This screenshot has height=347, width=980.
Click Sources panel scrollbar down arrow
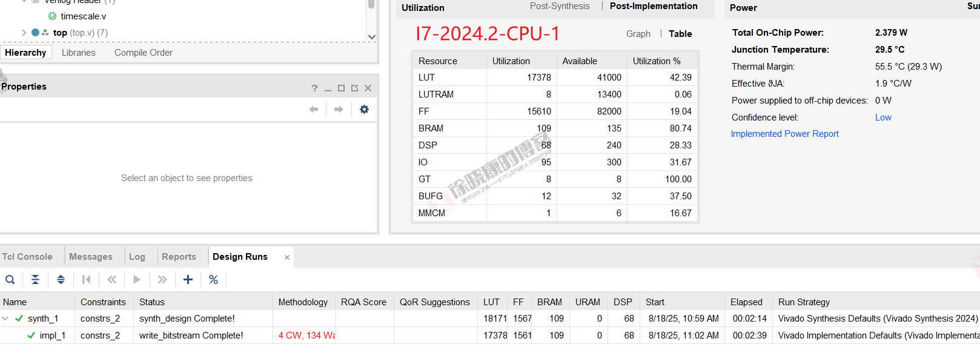tap(372, 37)
